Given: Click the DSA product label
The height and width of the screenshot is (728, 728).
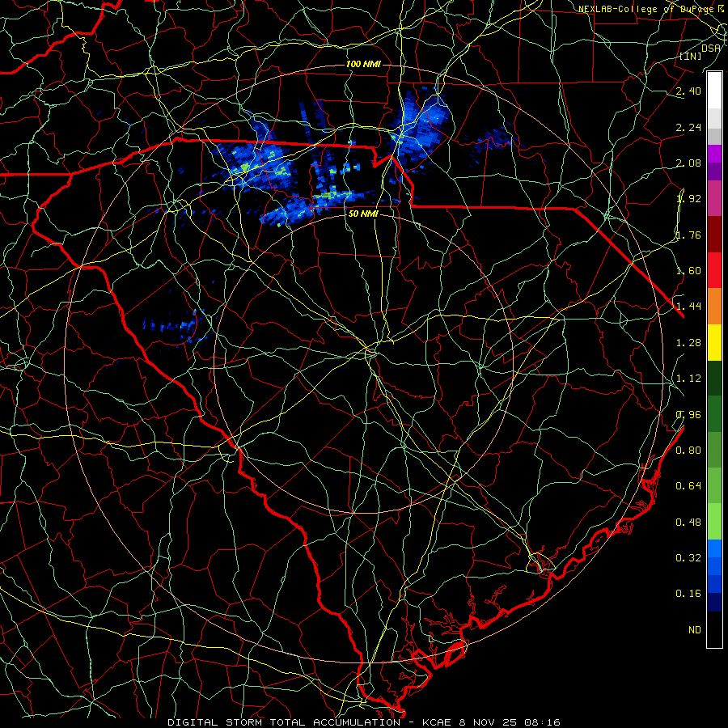Looking at the screenshot, I should pos(711,48).
